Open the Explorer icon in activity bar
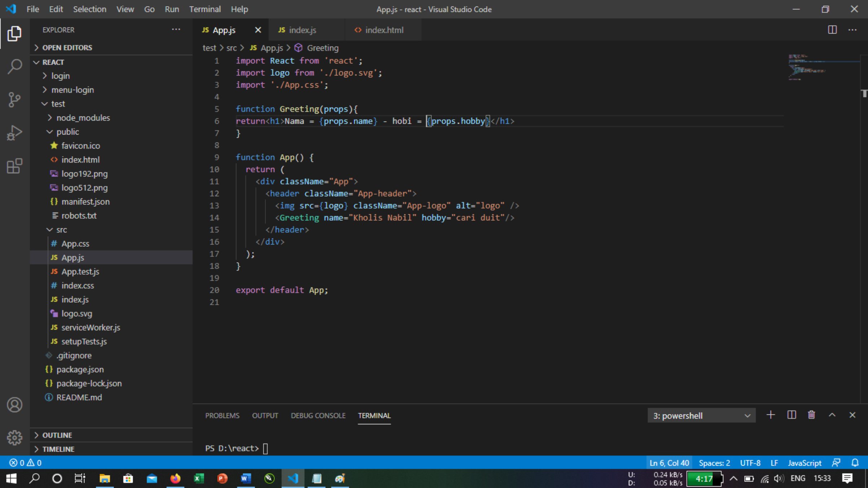868x488 pixels. [15, 34]
